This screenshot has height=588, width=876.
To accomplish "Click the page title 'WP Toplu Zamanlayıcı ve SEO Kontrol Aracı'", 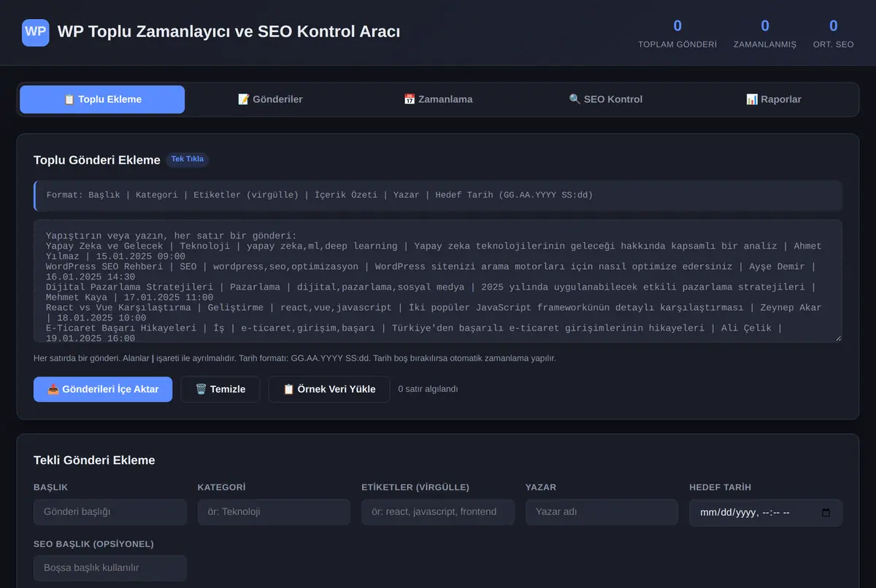I will click(x=228, y=32).
